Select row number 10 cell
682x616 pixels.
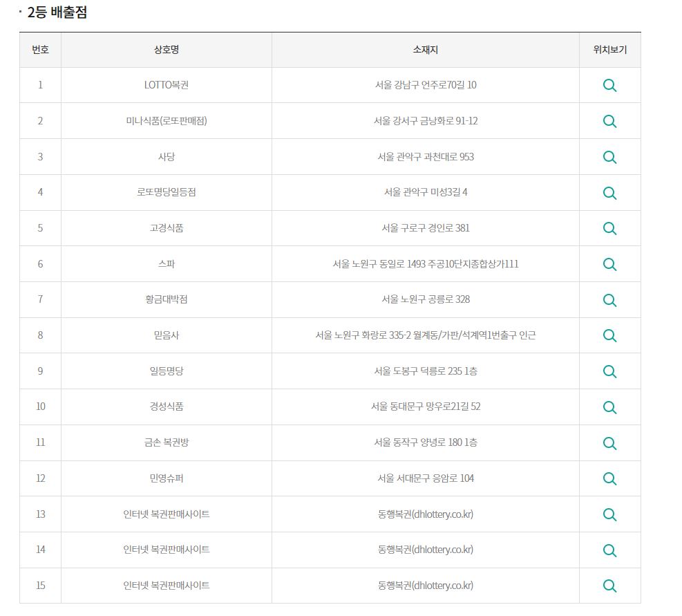[41, 407]
